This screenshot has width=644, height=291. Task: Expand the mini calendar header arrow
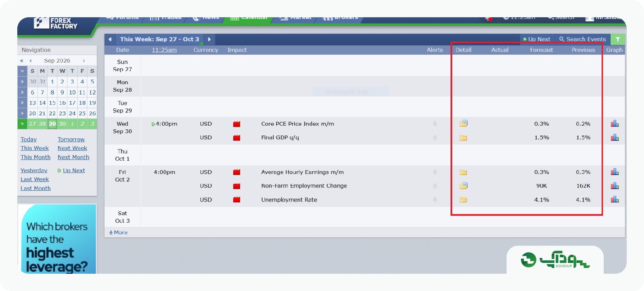[x=22, y=71]
